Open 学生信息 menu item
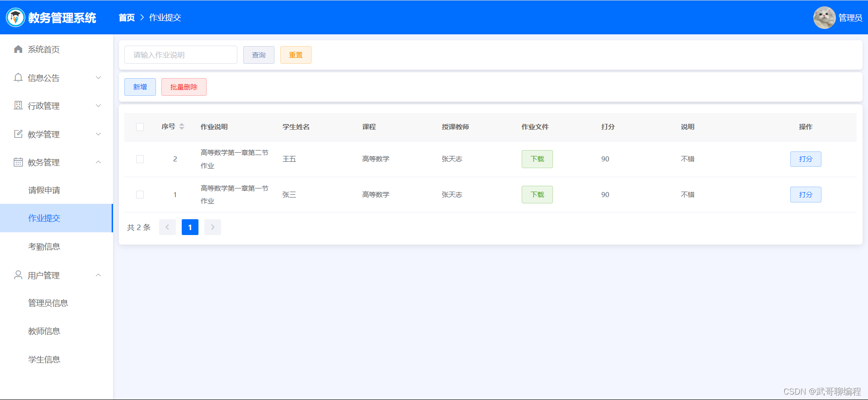Image resolution: width=868 pixels, height=400 pixels. pyautogui.click(x=57, y=360)
